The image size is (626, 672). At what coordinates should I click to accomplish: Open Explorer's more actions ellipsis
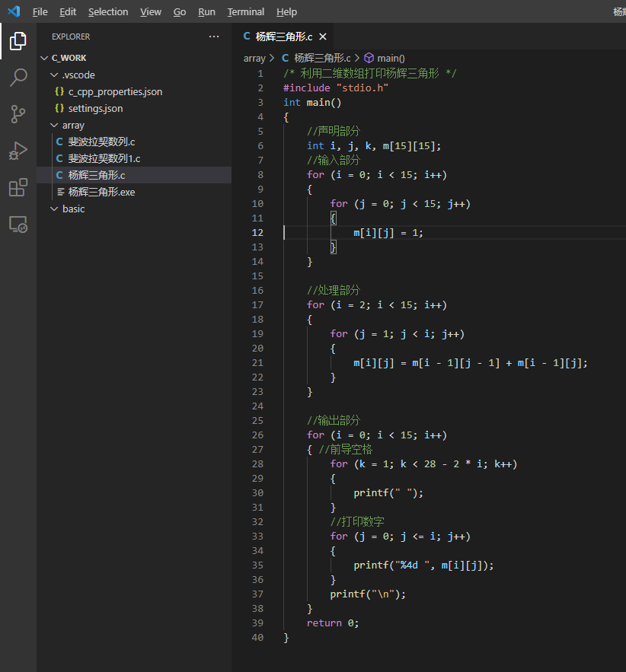(x=214, y=37)
